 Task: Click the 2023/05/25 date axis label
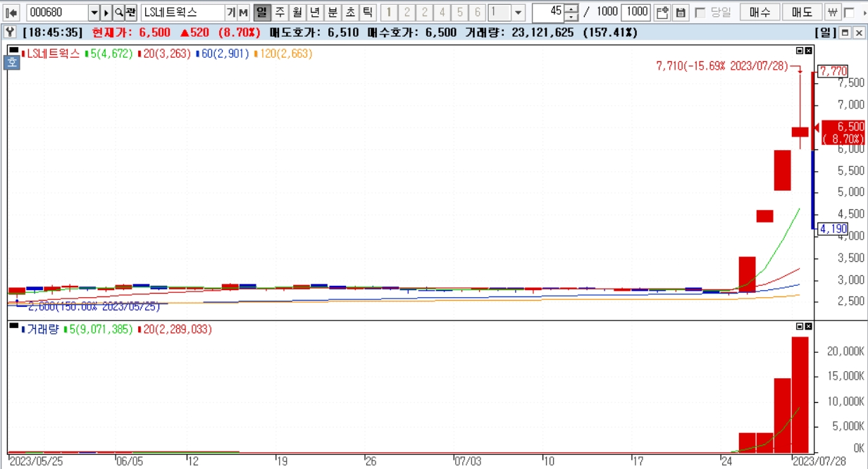(x=35, y=462)
